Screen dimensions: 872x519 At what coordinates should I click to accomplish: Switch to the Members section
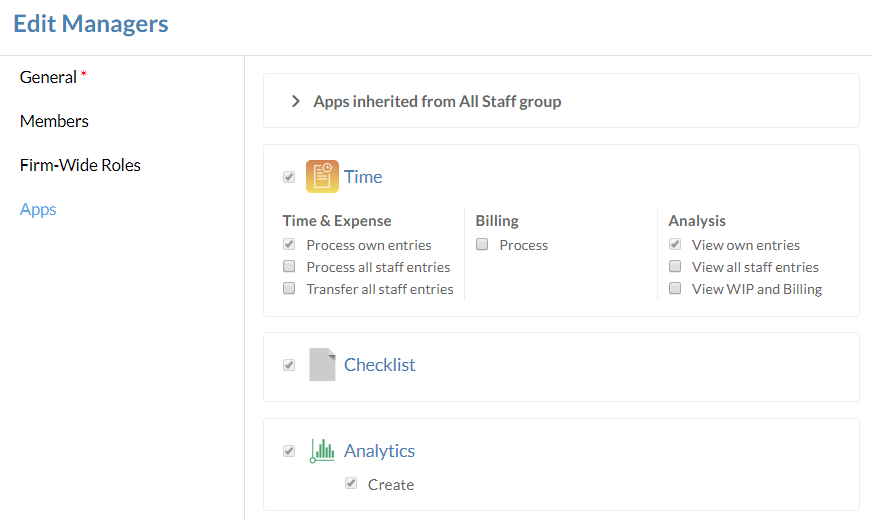[54, 121]
